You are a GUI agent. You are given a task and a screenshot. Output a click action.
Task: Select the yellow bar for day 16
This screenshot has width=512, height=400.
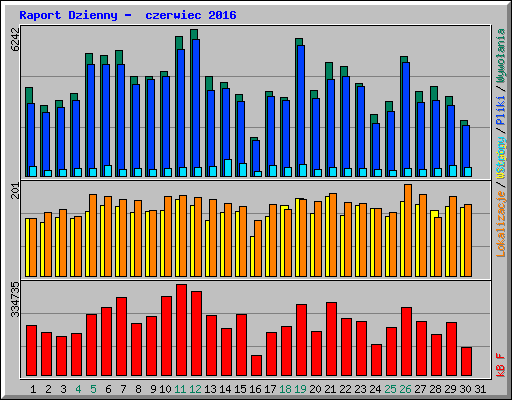point(252,256)
